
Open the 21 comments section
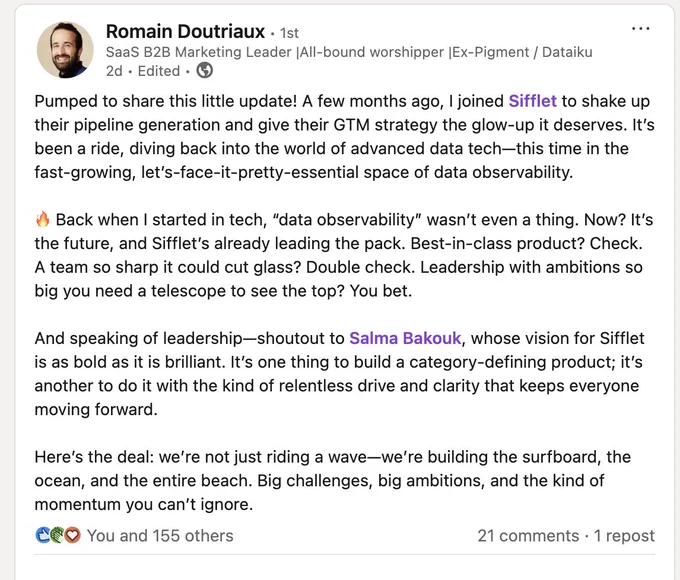[528, 536]
